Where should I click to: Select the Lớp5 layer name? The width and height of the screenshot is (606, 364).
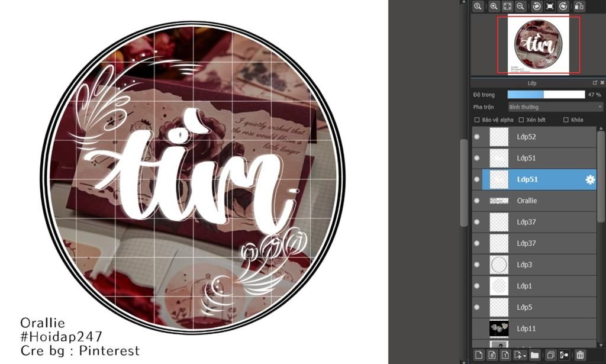524,307
